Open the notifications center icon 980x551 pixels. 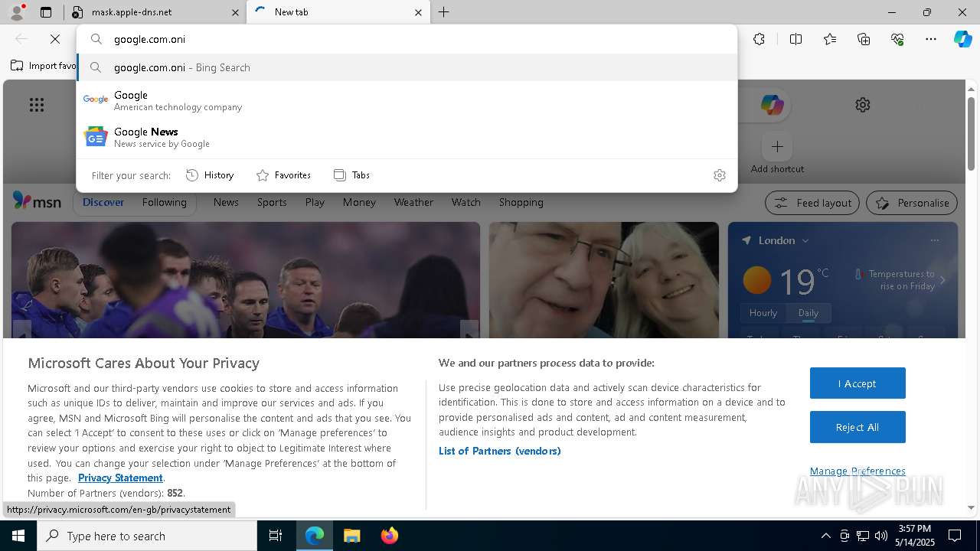(955, 536)
